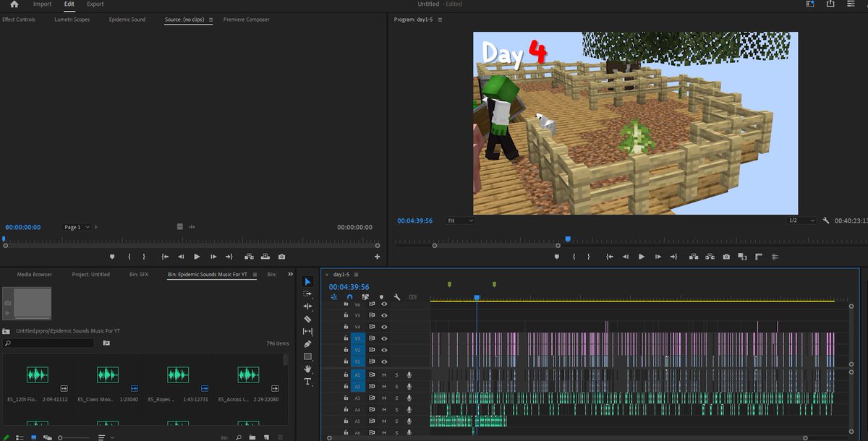Show overflow panels double chevron
Viewport: 868px width, 441px height.
tap(291, 275)
